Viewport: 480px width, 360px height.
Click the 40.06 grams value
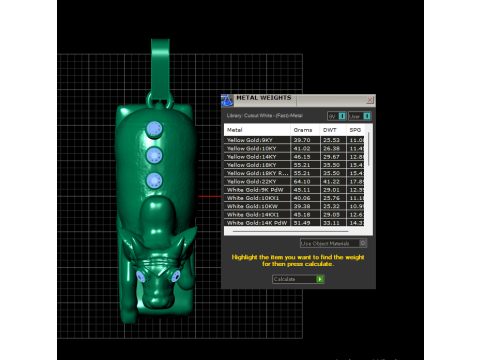[302, 198]
